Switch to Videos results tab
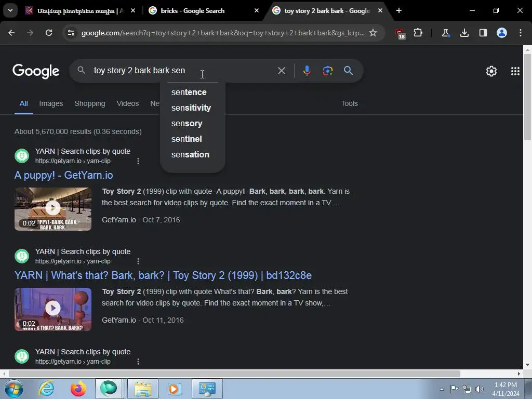Screen dimensions: 532x399 (x=128, y=103)
